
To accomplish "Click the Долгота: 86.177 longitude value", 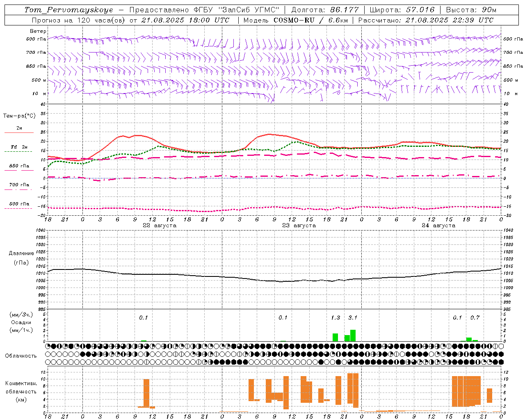I will (x=325, y=10).
